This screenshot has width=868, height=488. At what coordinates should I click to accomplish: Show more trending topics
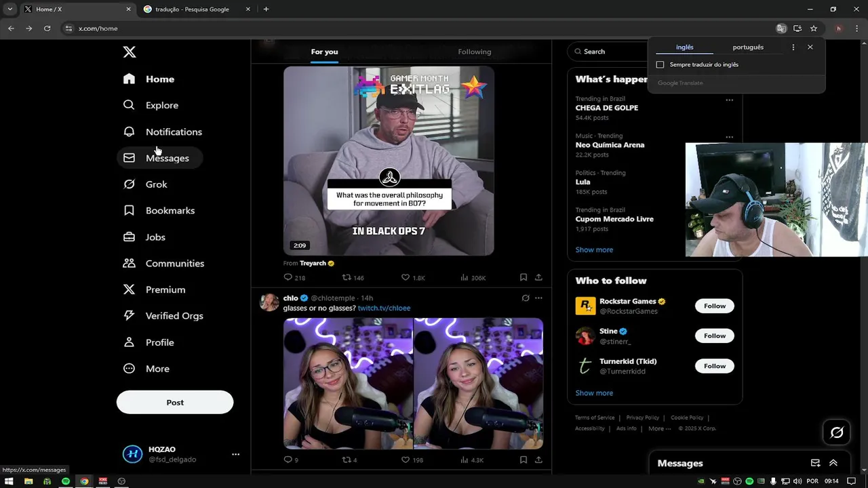pyautogui.click(x=594, y=249)
